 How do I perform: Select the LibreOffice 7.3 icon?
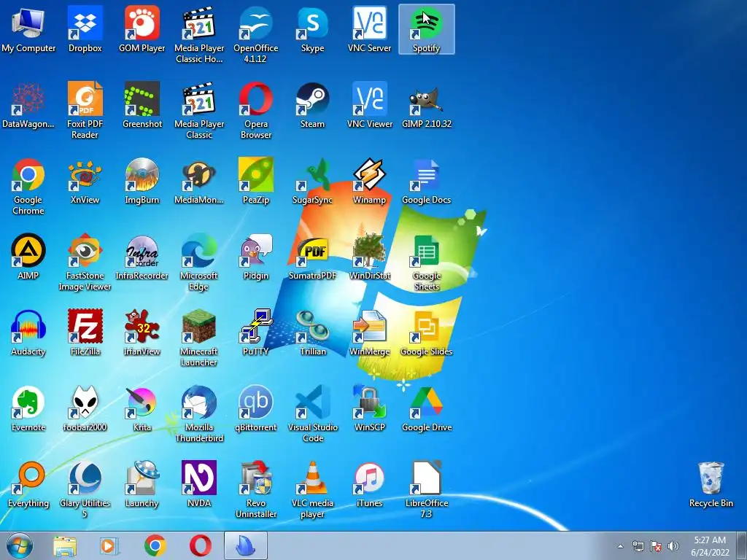(426, 489)
